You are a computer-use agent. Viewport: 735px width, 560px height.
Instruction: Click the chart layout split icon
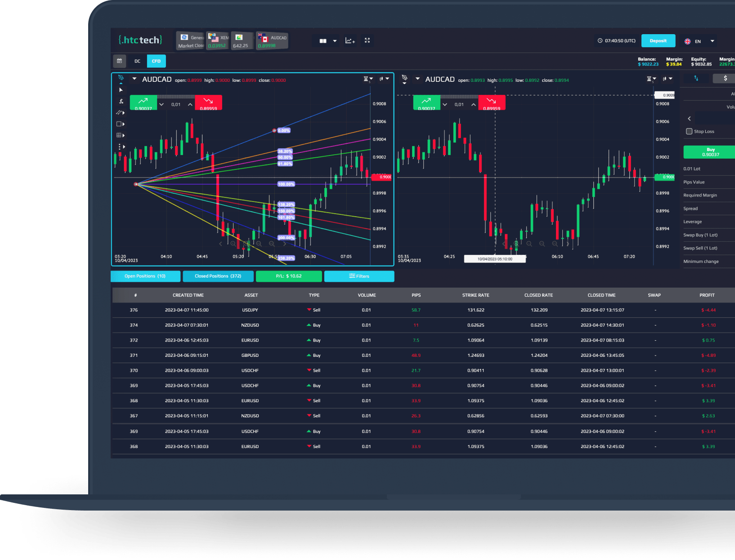tap(323, 41)
